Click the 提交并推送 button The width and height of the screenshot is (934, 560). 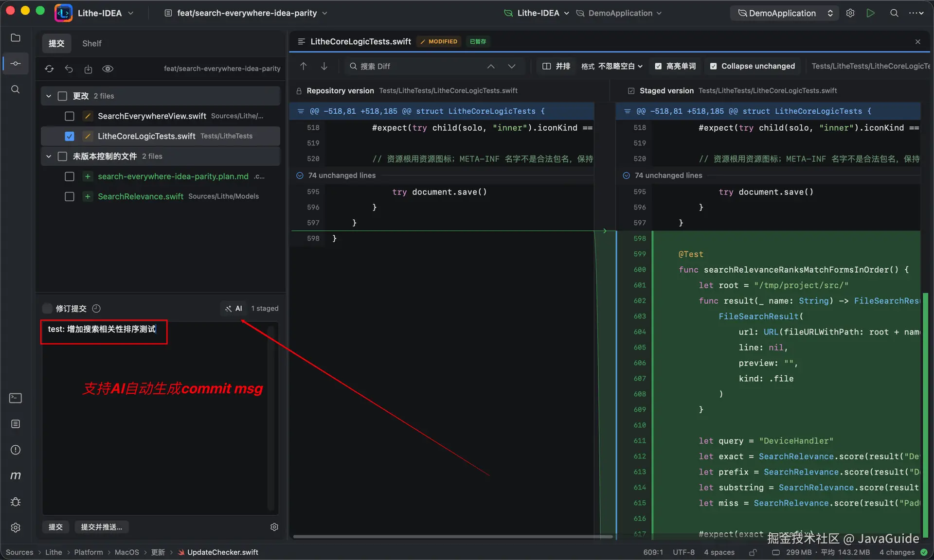(101, 527)
